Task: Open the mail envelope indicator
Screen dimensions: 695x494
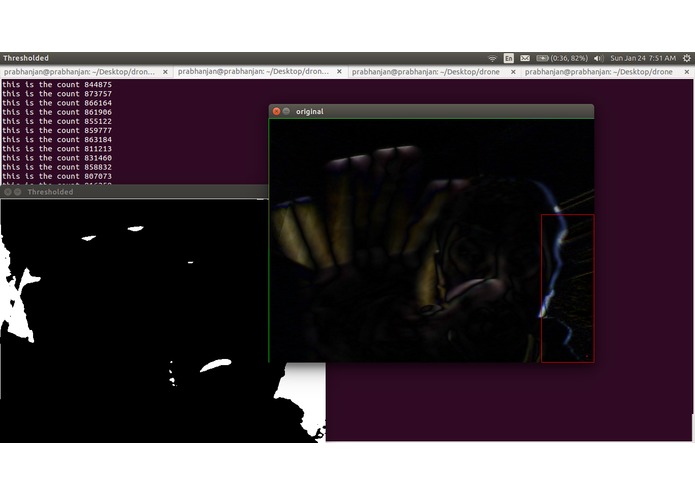Action: 525,58
